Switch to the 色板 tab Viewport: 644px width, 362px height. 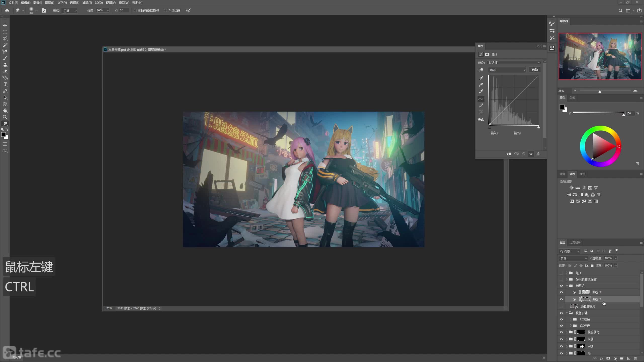pyautogui.click(x=572, y=98)
